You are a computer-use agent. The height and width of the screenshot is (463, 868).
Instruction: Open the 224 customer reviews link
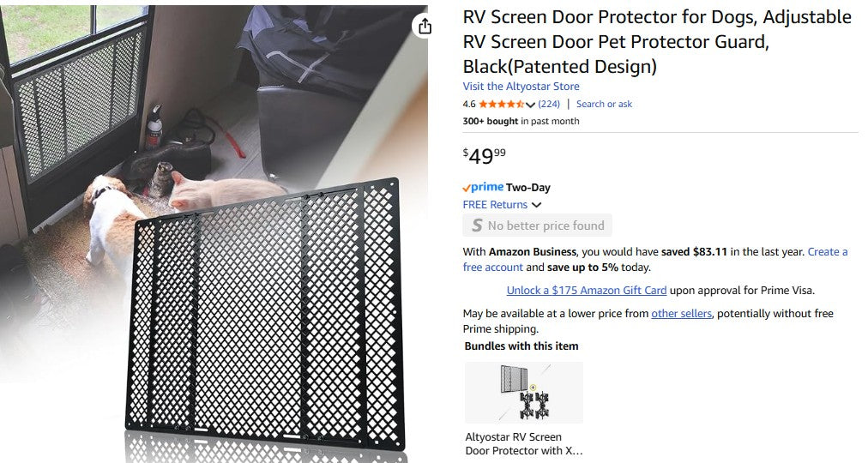(x=549, y=105)
